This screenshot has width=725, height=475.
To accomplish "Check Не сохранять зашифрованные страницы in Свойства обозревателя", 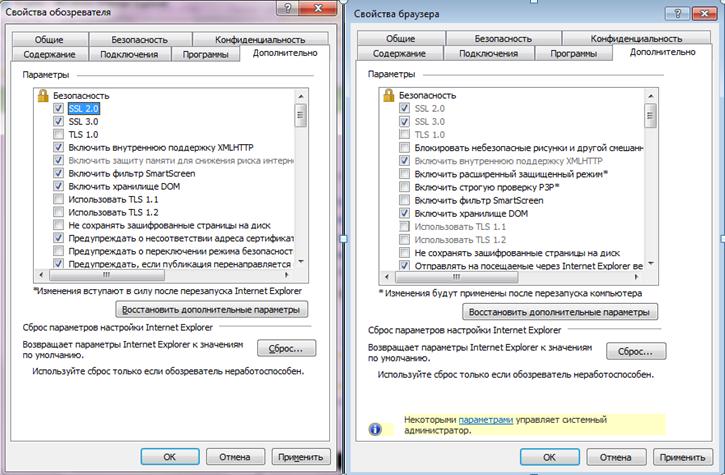I will click(x=58, y=225).
